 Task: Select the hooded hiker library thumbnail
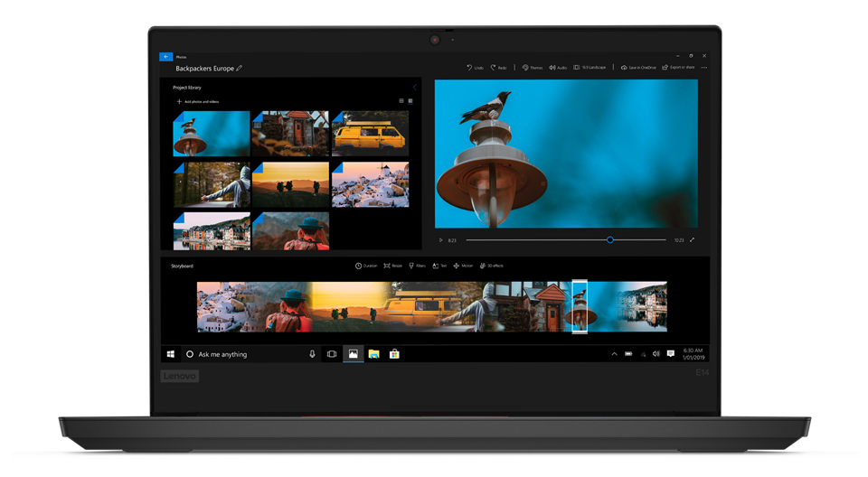(x=212, y=185)
